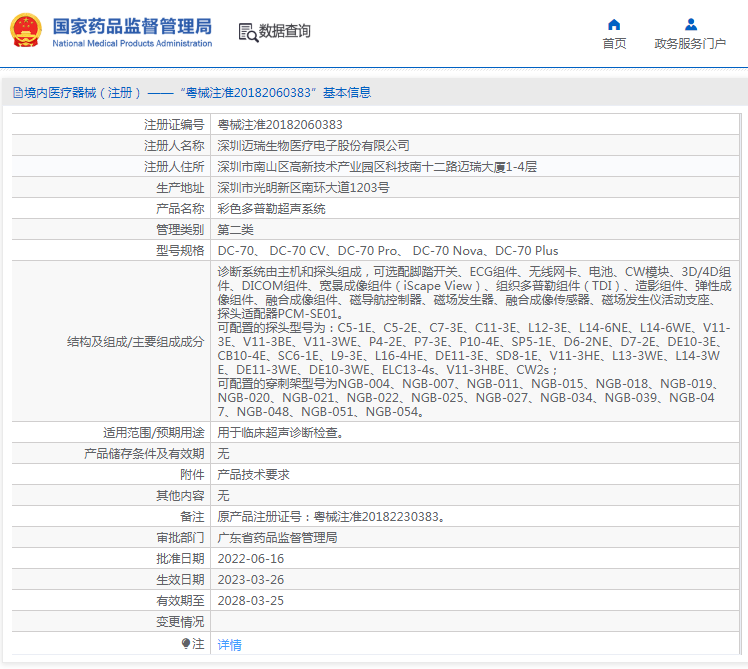Screen dimensions: 748x669
Task: Click 数据查询 heading text
Action: pyautogui.click(x=284, y=31)
